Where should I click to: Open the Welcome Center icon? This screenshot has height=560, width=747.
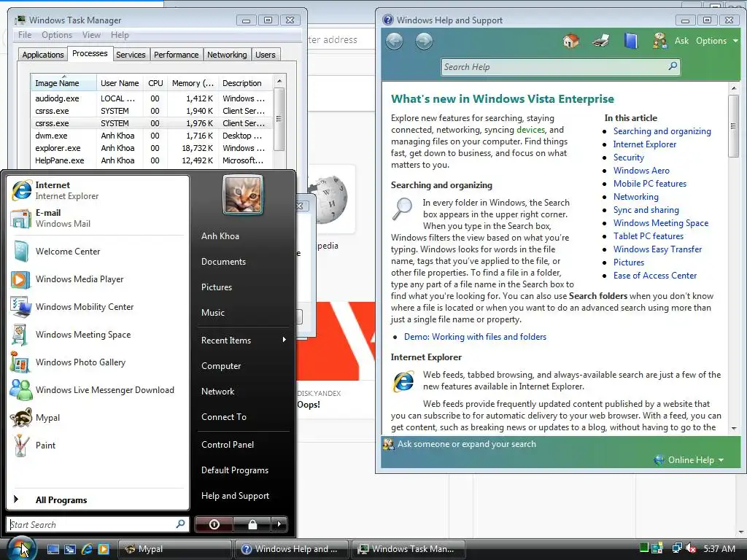coord(21,252)
